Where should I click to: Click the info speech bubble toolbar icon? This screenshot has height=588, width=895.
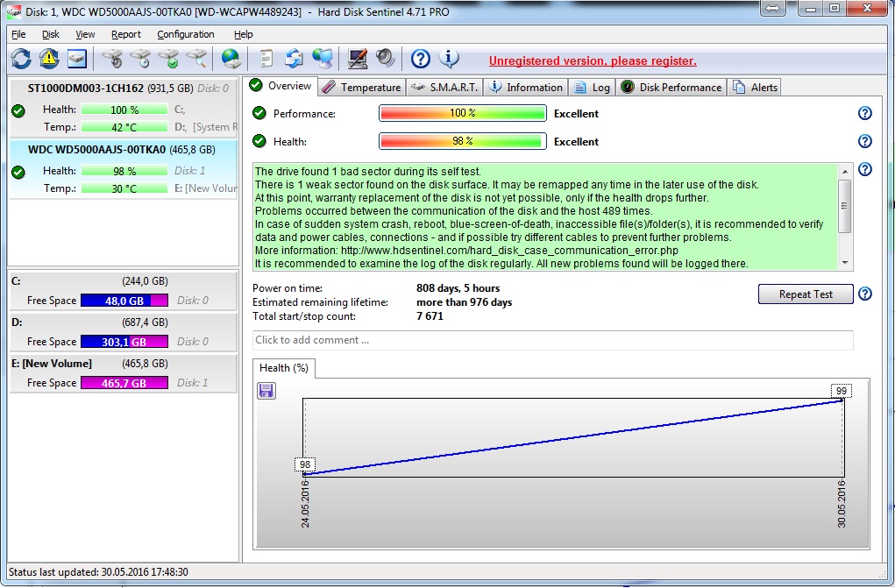click(x=449, y=59)
